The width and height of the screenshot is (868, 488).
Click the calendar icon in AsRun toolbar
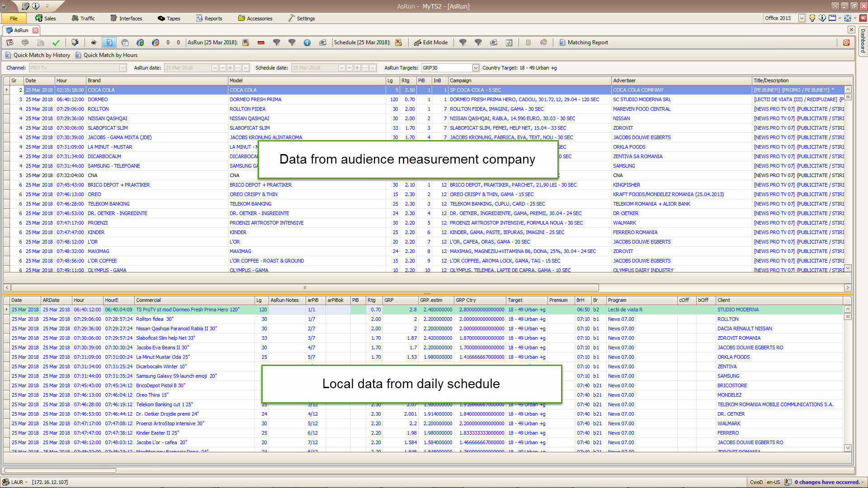pyautogui.click(x=10, y=42)
